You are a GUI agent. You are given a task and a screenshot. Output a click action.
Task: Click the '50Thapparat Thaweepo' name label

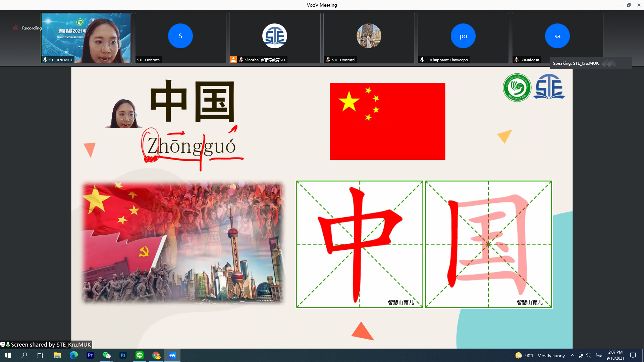[447, 60]
